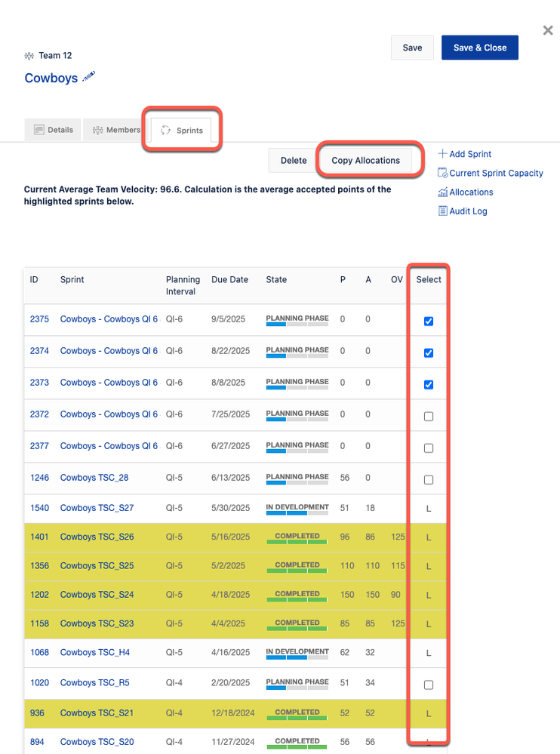Open sprint ID 2372

point(39,414)
